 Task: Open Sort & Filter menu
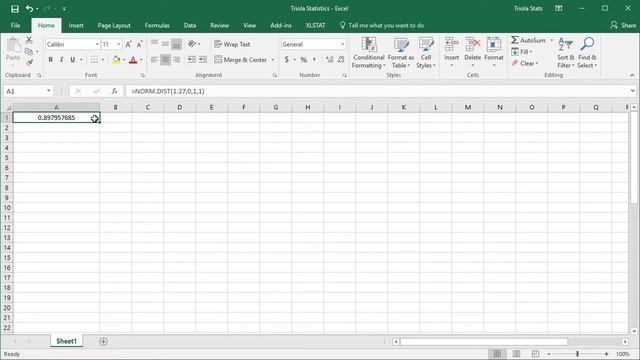coord(566,53)
